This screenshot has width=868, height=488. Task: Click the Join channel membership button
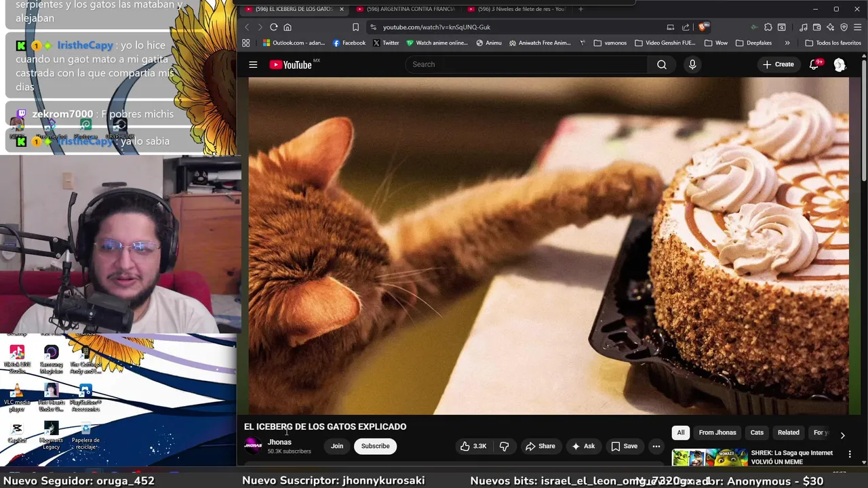(337, 446)
